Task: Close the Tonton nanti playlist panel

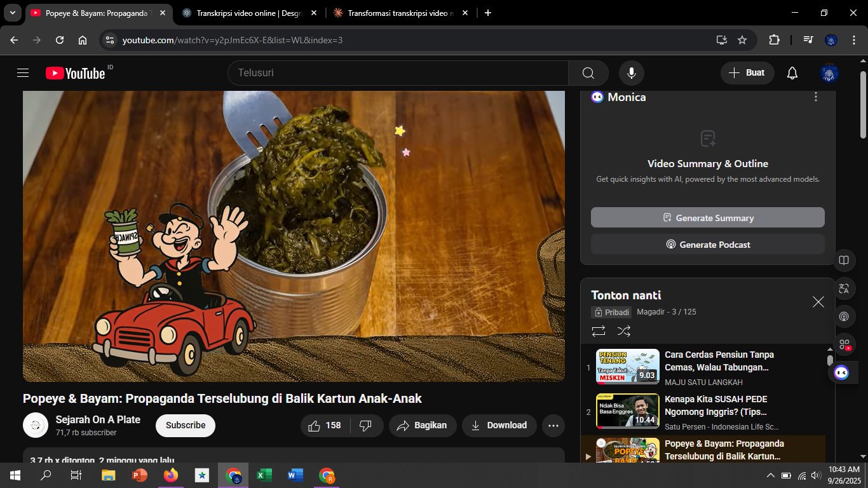Action: (x=818, y=302)
